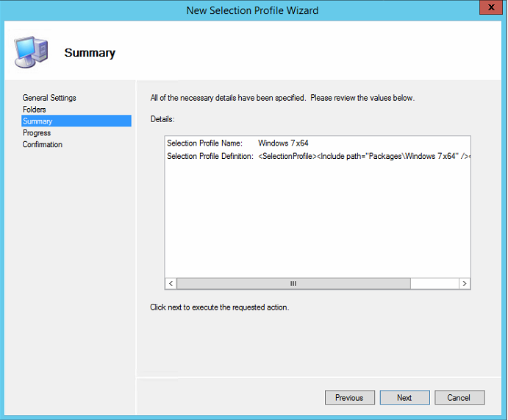The width and height of the screenshot is (508, 420).
Task: Click empty area inside the Details list
Action: coord(316,221)
